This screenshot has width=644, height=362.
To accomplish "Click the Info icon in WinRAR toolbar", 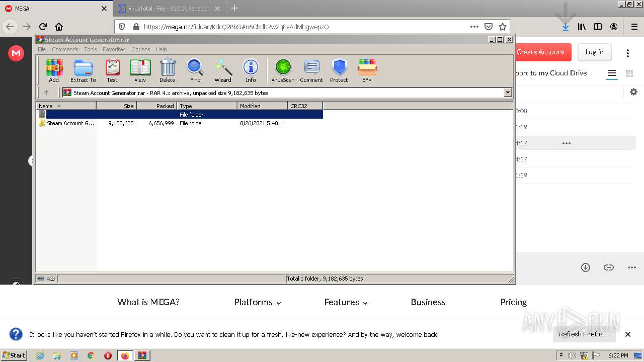I will [251, 70].
